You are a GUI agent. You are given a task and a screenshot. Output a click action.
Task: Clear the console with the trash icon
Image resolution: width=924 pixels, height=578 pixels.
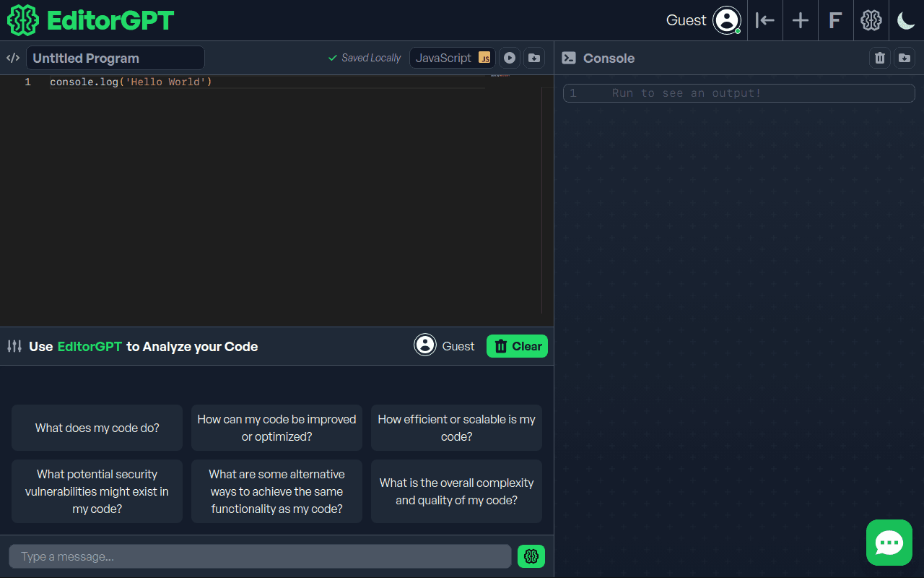pyautogui.click(x=879, y=58)
